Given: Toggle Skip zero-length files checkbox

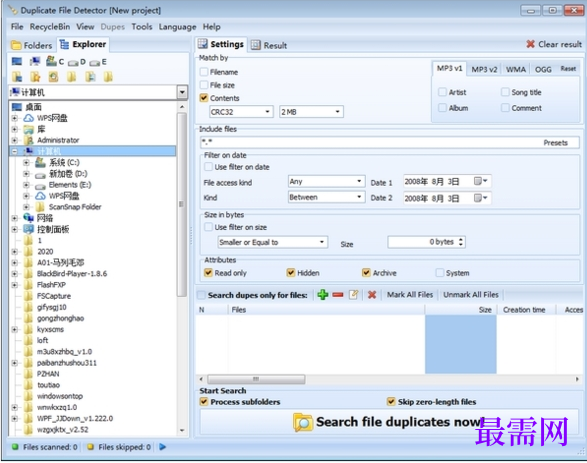Looking at the screenshot, I should point(391,402).
